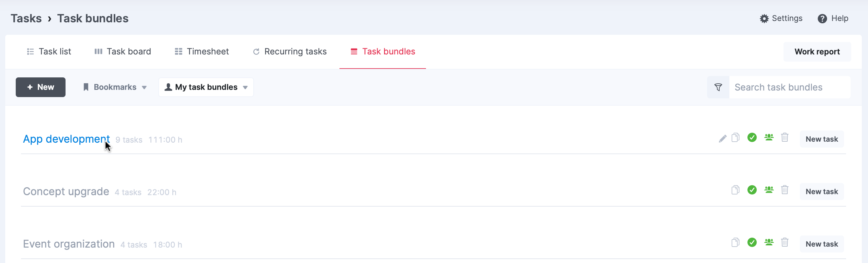868x263 pixels.
Task: Open the App development bundle link
Action: pos(67,139)
